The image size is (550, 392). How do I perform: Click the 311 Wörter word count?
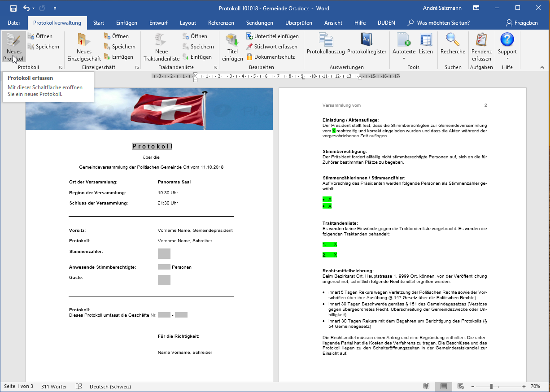coord(54,387)
